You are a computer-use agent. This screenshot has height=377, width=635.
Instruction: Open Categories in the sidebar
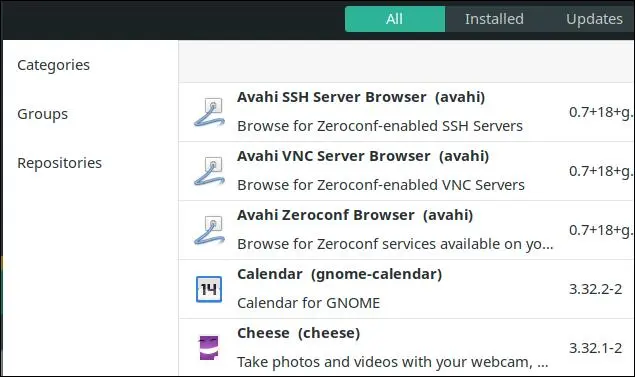click(x=53, y=65)
